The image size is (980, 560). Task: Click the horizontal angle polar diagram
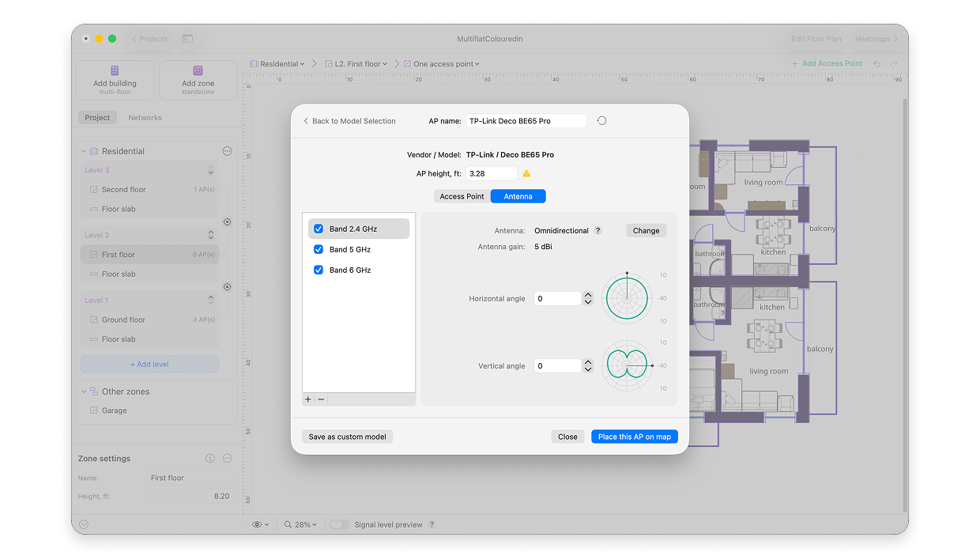coord(627,298)
